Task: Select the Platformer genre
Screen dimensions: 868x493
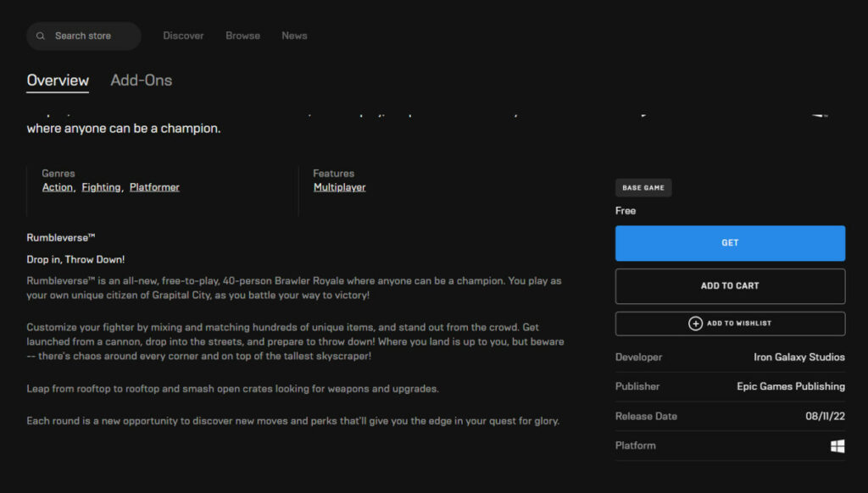Action: 154,186
